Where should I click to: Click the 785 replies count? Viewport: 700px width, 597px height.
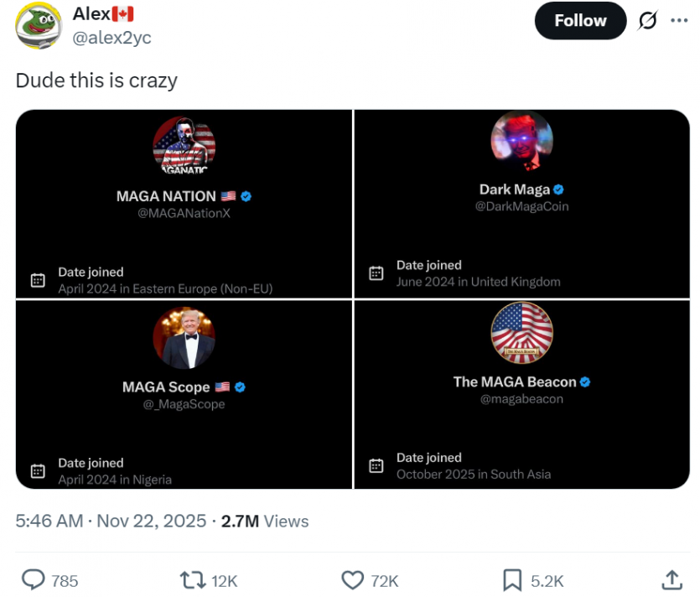click(65, 580)
